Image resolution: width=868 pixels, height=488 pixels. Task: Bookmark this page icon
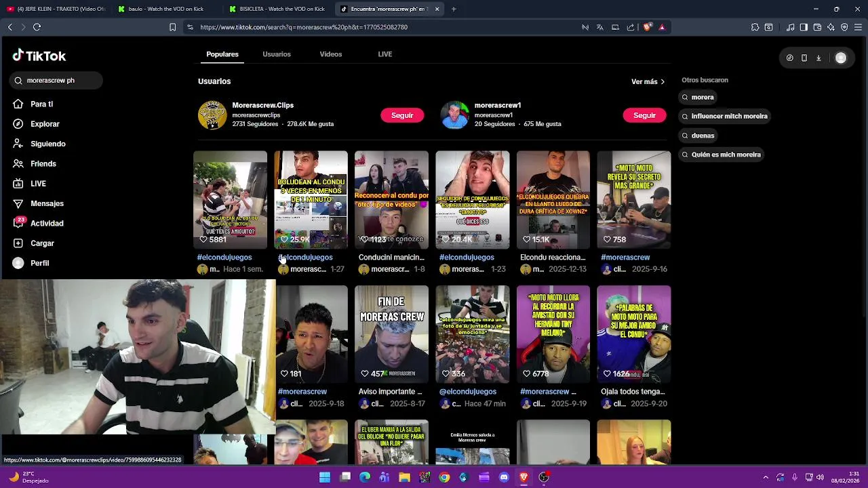click(172, 27)
